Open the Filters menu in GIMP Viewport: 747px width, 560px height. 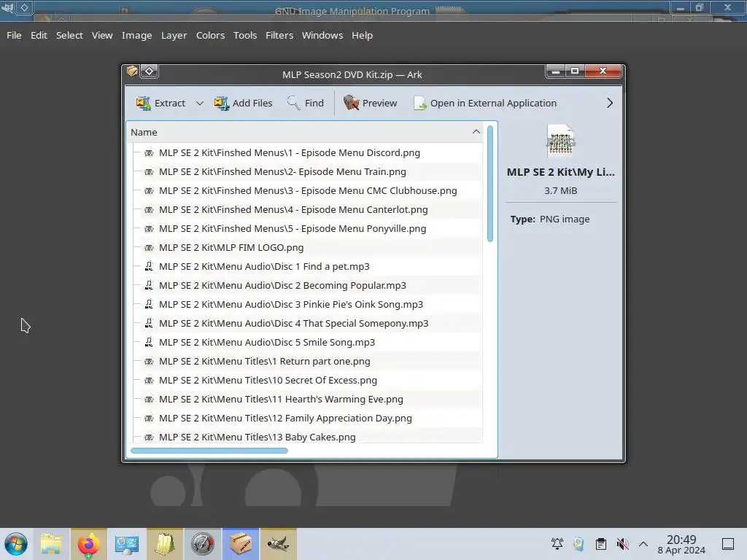(279, 35)
